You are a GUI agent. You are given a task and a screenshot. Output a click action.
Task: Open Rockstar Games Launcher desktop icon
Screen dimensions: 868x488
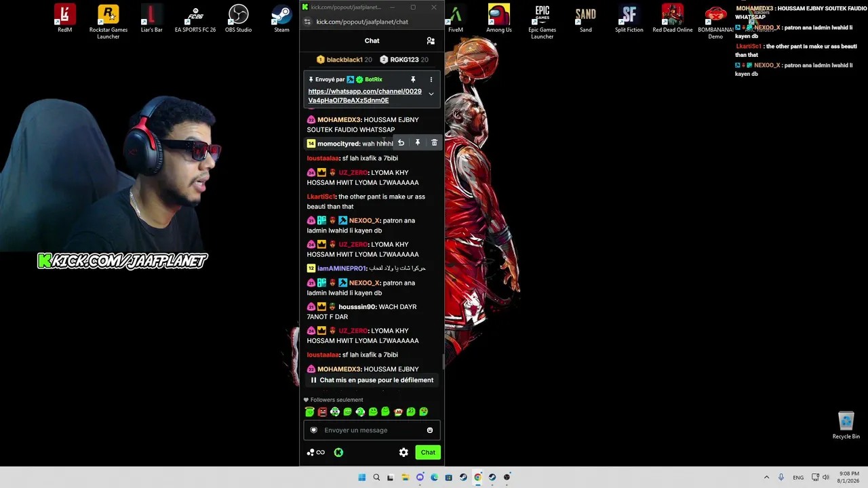(x=108, y=22)
